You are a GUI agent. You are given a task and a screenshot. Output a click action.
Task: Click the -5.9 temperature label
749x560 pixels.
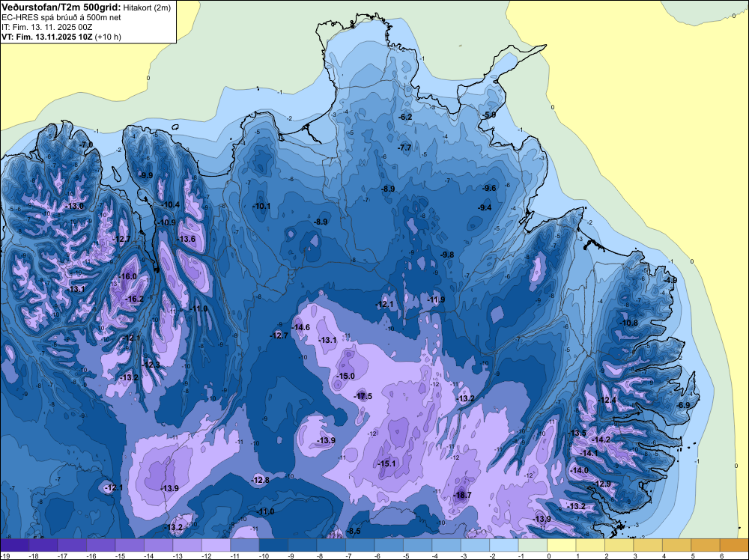tap(488, 115)
